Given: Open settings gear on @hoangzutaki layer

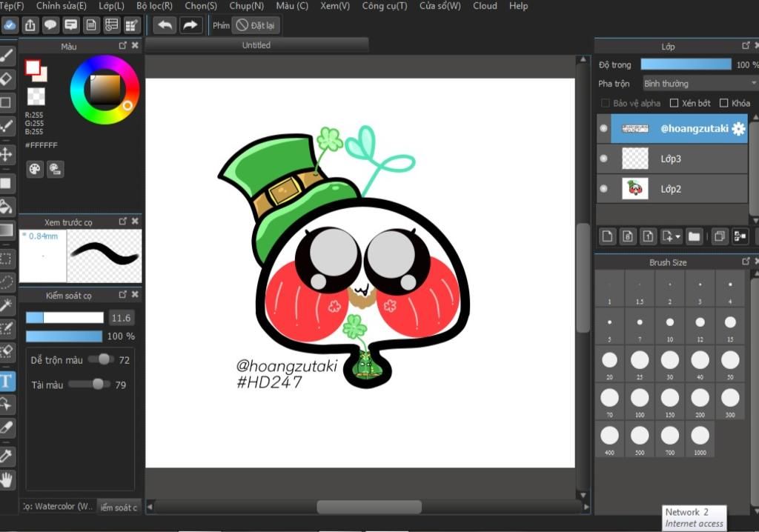Looking at the screenshot, I should [738, 129].
